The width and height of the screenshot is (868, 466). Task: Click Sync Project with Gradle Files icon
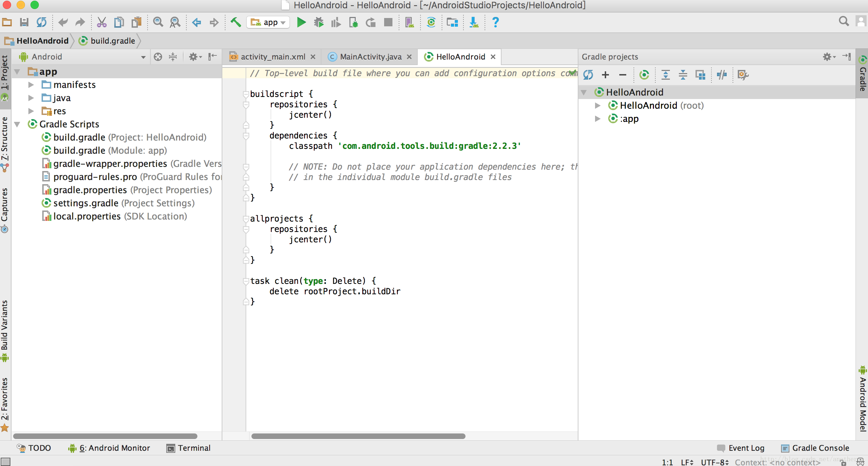(x=431, y=23)
